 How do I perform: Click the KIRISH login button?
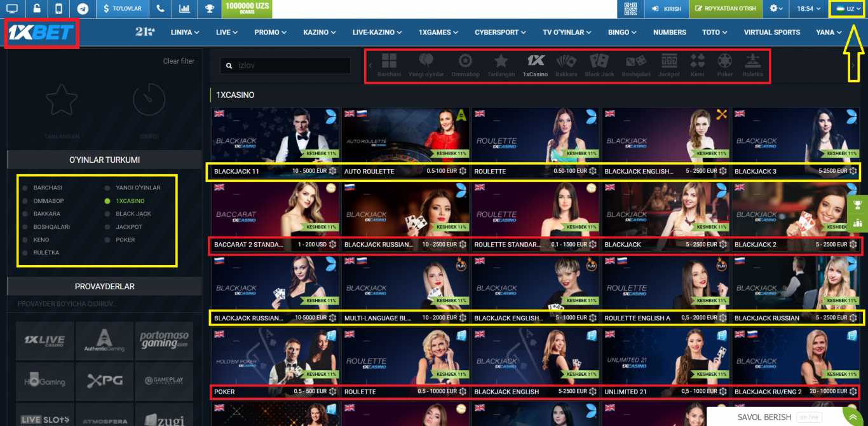[667, 9]
